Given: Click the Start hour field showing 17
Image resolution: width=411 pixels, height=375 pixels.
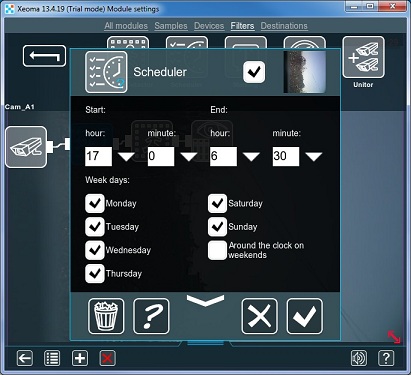Looking at the screenshot, I should [x=98, y=156].
